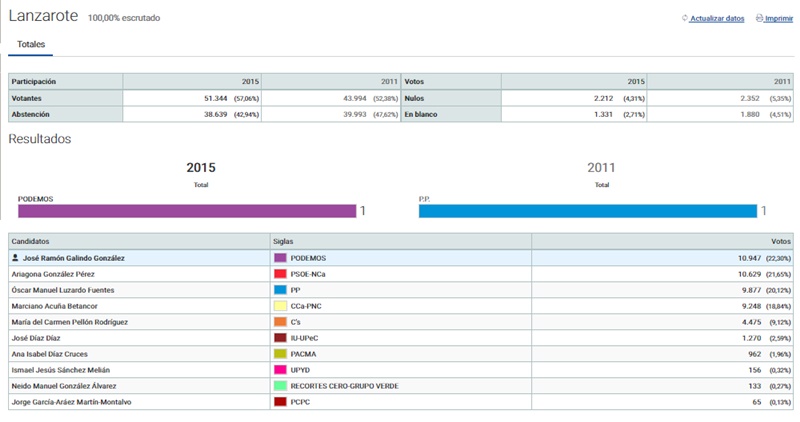Click the printer icon beside Imprimir
Image resolution: width=800 pixels, height=422 pixels.
point(759,19)
